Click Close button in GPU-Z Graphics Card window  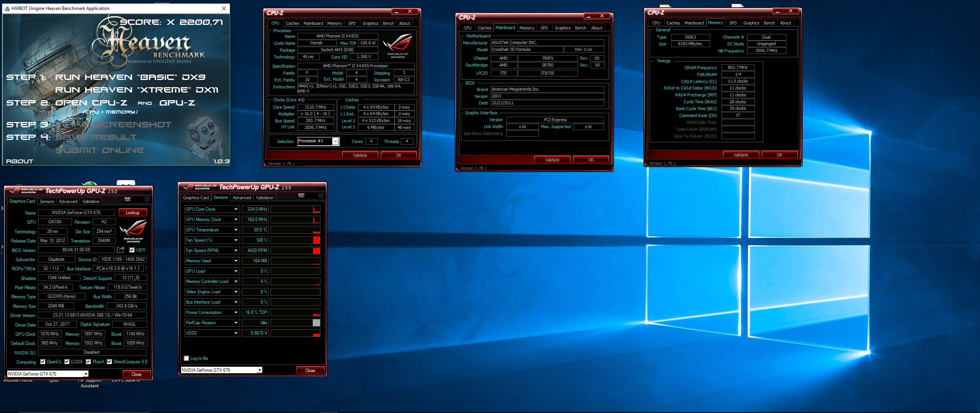point(136,374)
